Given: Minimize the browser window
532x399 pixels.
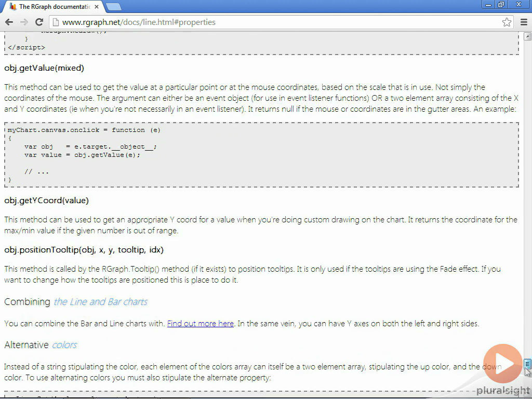Looking at the screenshot, I should pos(488,5).
